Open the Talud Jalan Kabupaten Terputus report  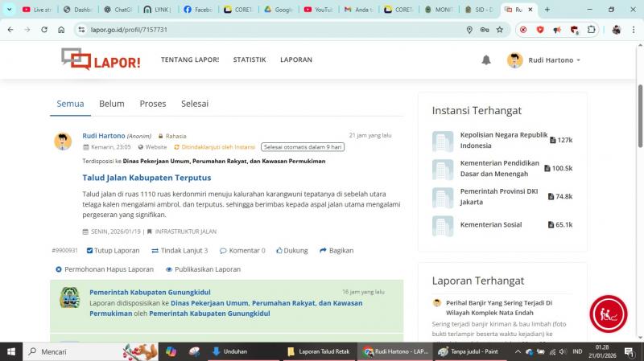point(147,178)
